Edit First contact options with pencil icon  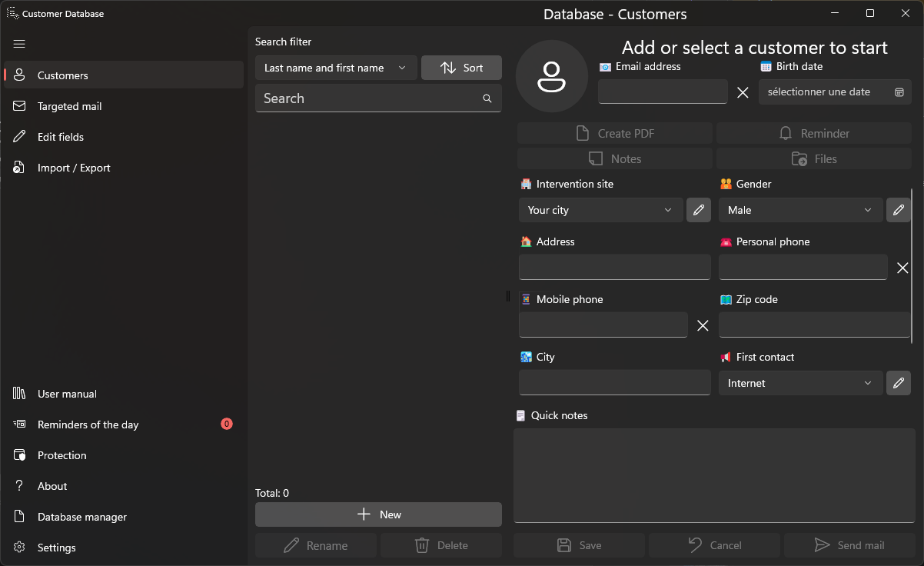898,383
